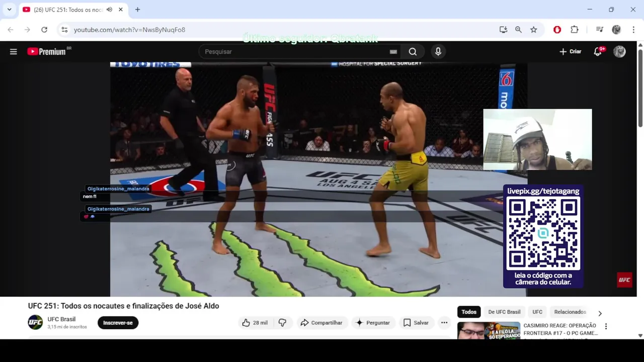Restore down the Chrome window

click(x=611, y=10)
